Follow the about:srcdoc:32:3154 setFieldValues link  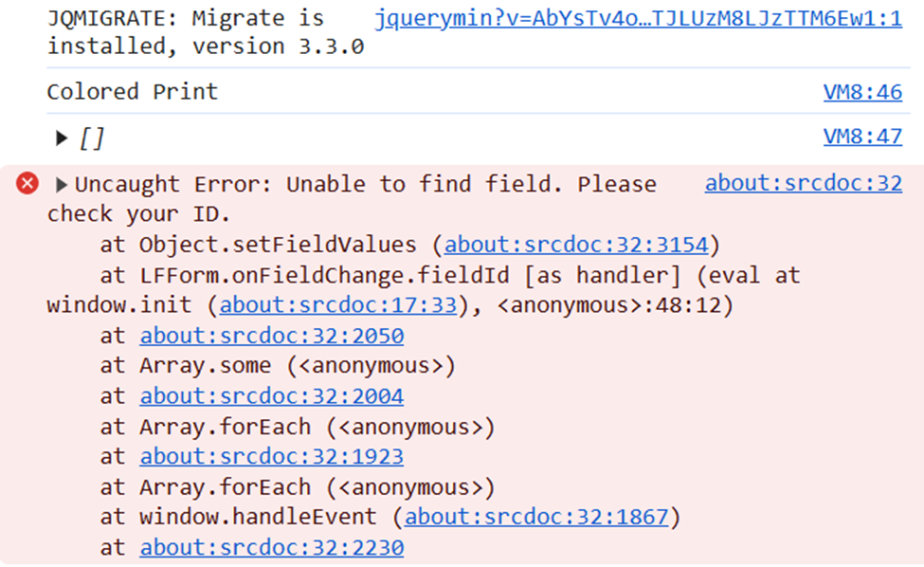tap(576, 245)
